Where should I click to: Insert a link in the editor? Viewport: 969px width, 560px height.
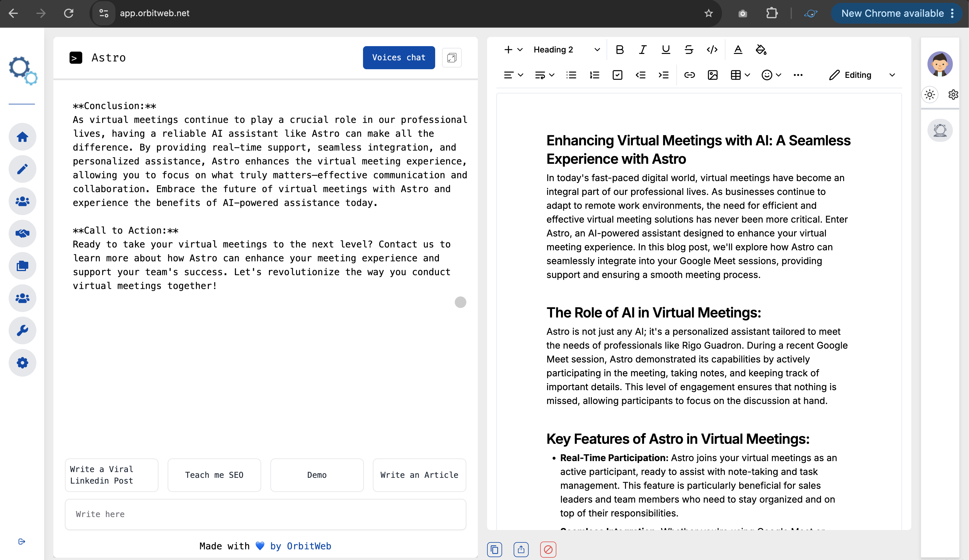(689, 75)
